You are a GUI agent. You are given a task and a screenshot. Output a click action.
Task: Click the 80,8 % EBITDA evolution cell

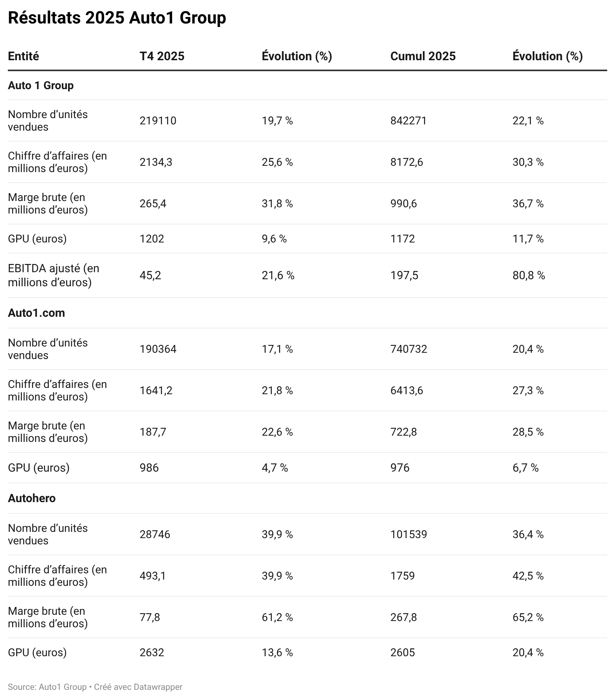[x=529, y=275]
